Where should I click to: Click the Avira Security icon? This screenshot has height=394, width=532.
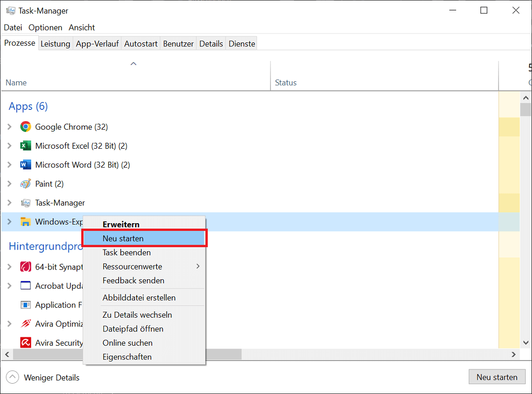pyautogui.click(x=26, y=342)
